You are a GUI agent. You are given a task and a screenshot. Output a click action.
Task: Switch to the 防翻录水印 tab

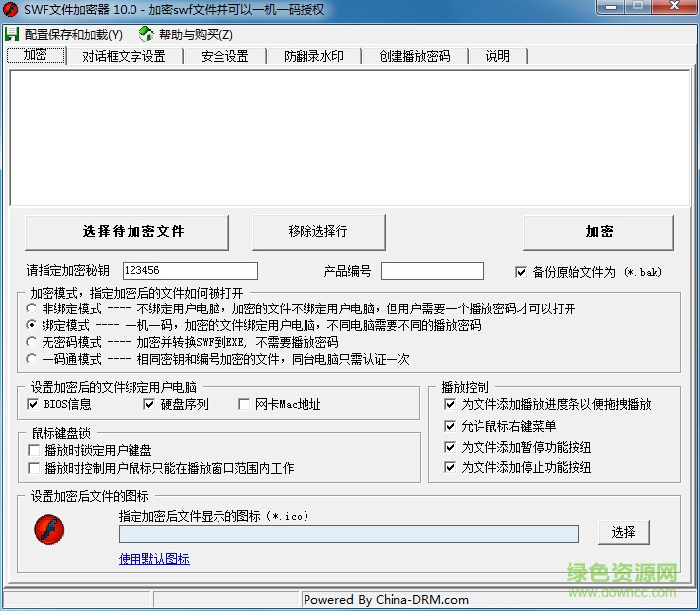(313, 56)
